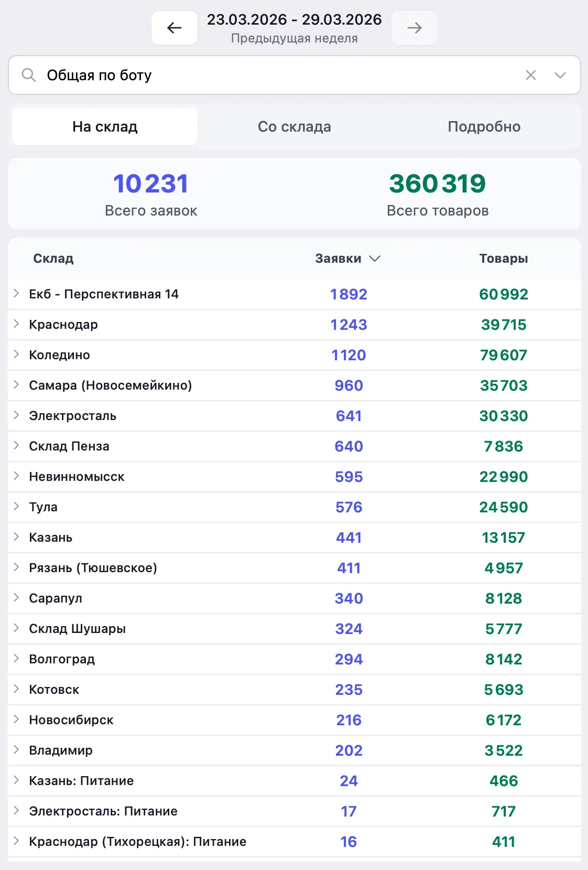
Task: Expand the 'Рязань (Тюшевское)' row
Action: tap(16, 567)
